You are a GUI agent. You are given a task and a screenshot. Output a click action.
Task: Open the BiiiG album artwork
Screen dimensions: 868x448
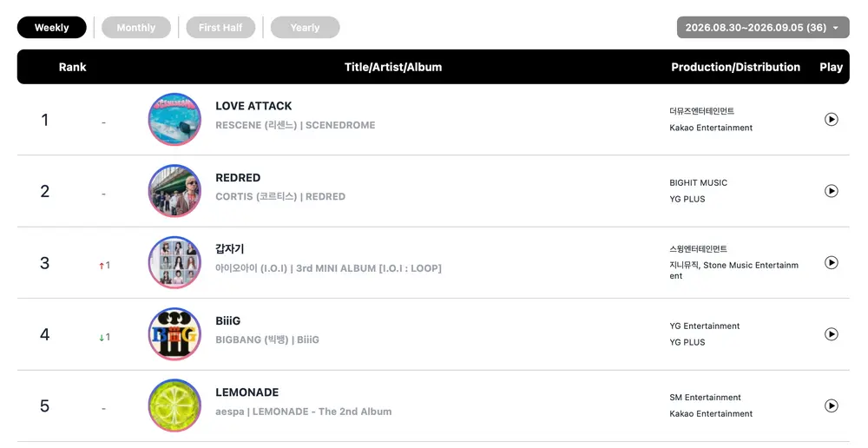[175, 334]
